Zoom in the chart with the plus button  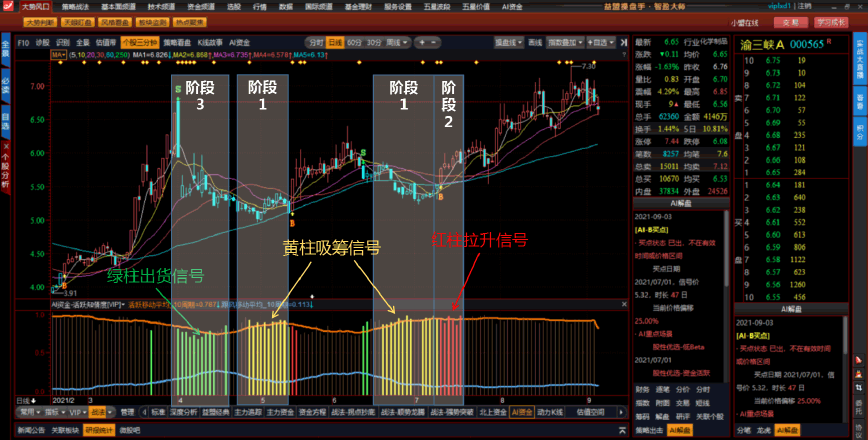point(422,43)
